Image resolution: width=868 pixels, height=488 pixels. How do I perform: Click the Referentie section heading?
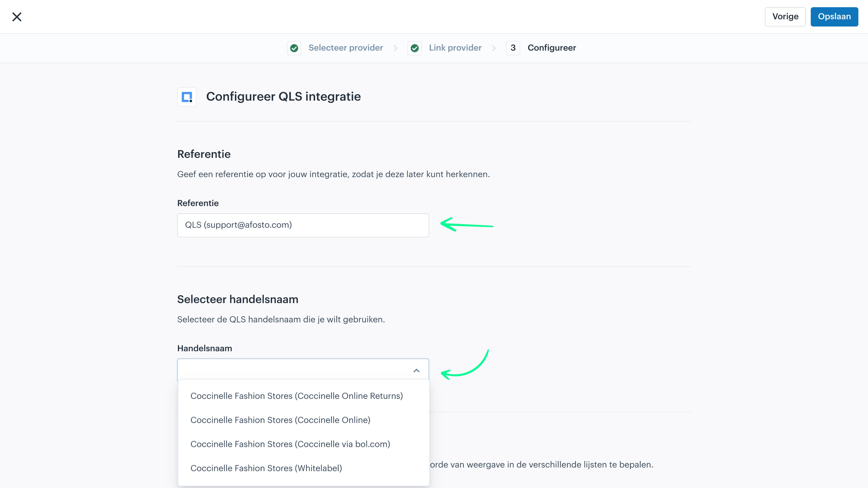click(x=204, y=154)
